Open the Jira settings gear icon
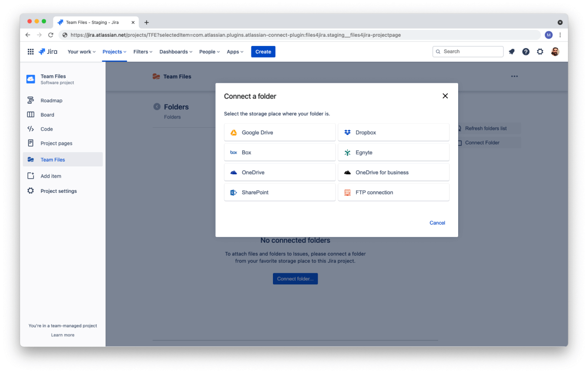588x373 pixels. pyautogui.click(x=540, y=52)
